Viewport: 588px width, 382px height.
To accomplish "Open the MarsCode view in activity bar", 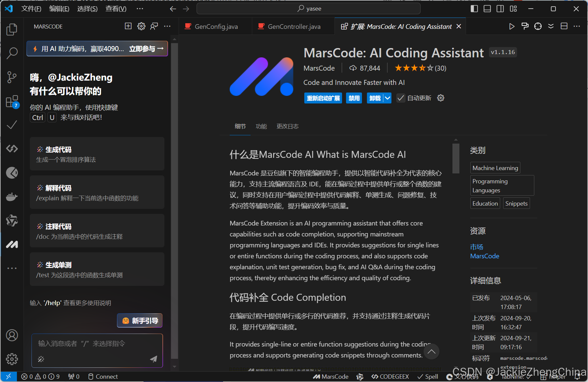I will [12, 244].
